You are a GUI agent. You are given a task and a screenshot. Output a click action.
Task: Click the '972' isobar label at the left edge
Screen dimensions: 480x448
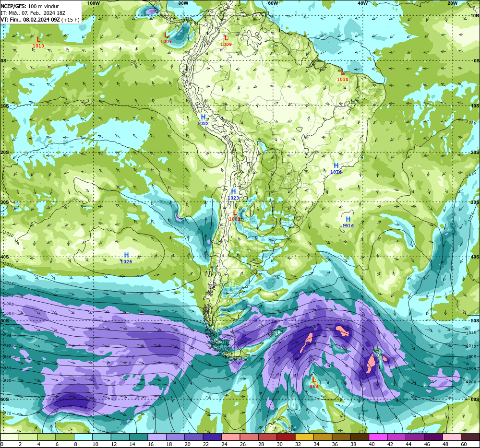pyautogui.click(x=7, y=413)
